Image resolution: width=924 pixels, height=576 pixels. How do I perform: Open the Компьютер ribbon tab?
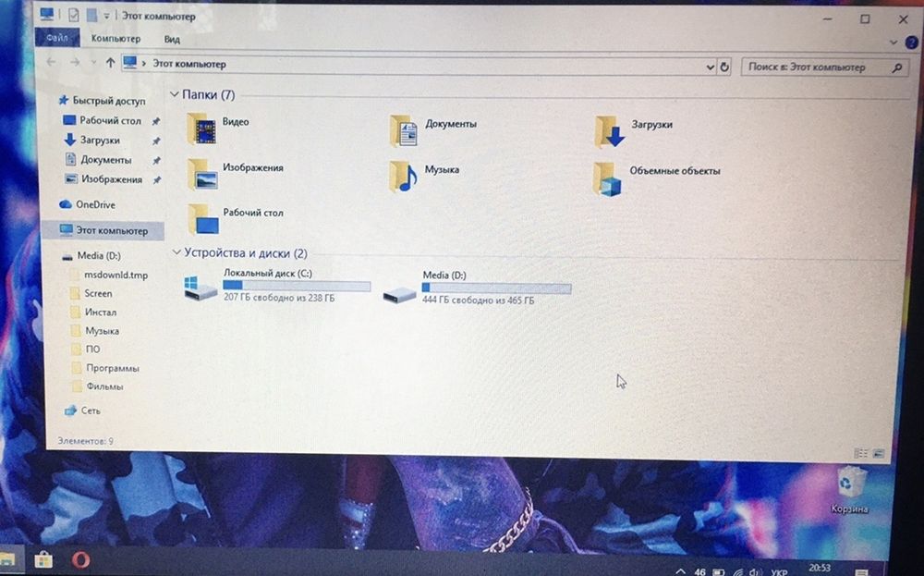click(115, 38)
